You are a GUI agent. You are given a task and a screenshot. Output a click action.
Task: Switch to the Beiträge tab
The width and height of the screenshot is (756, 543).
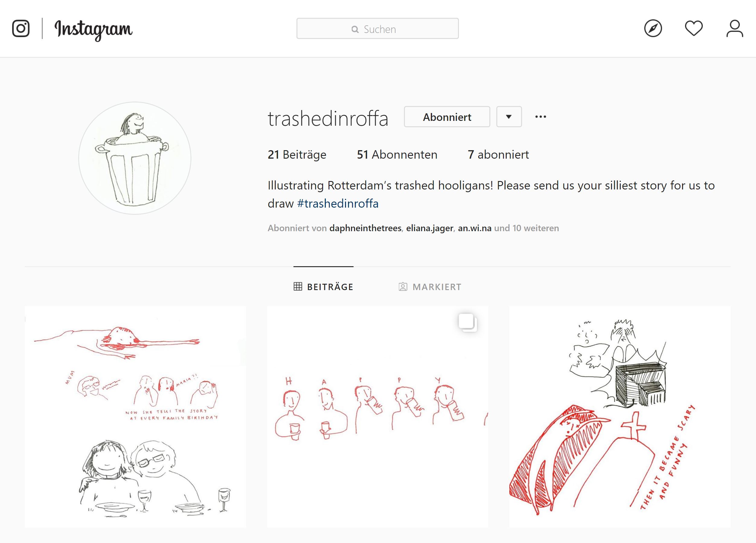(323, 287)
